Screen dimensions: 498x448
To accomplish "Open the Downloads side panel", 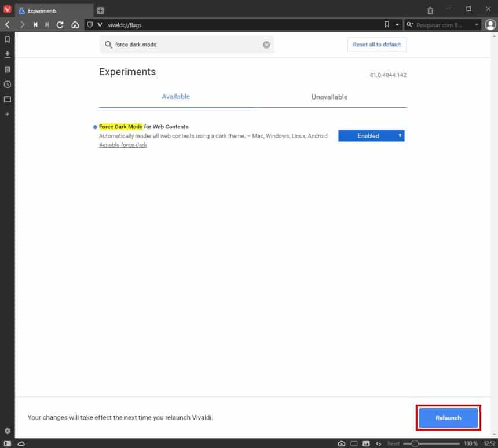I will pyautogui.click(x=8, y=54).
